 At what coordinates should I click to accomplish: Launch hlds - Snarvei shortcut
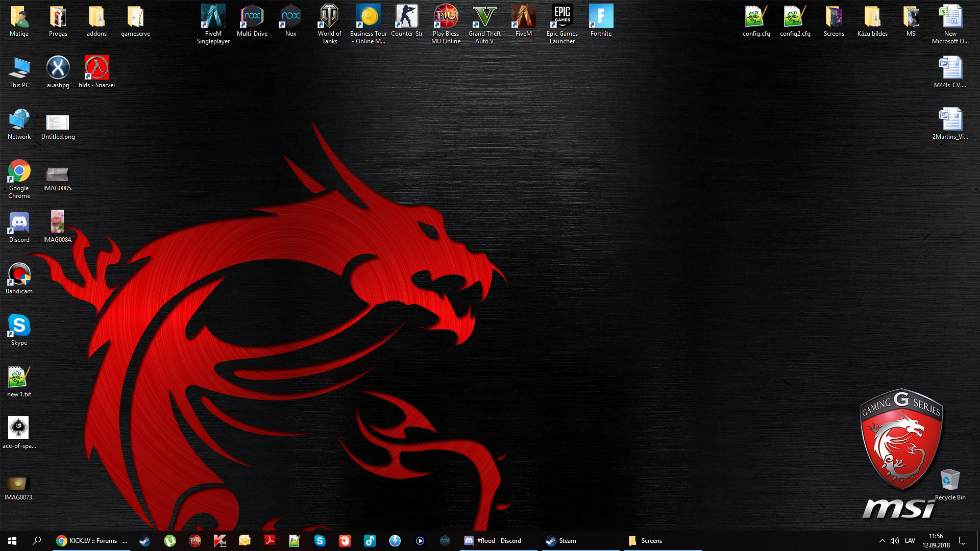[x=96, y=72]
